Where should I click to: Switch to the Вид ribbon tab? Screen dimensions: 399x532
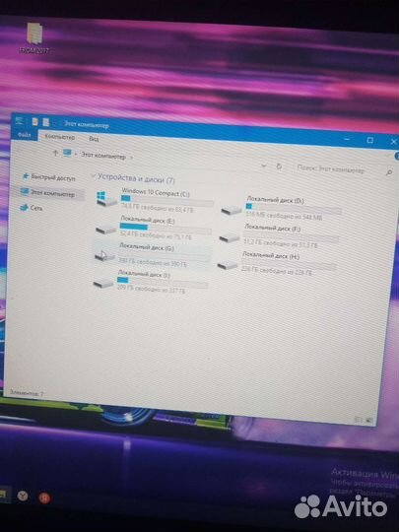94,139
